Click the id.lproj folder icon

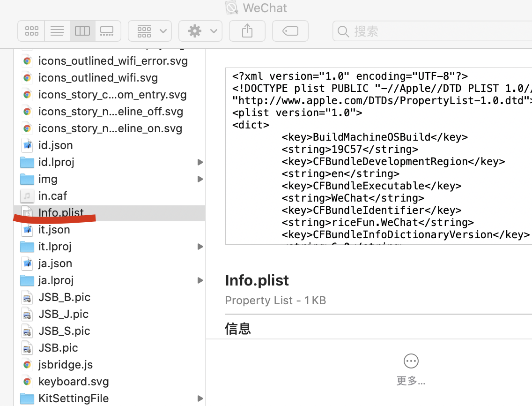[27, 162]
